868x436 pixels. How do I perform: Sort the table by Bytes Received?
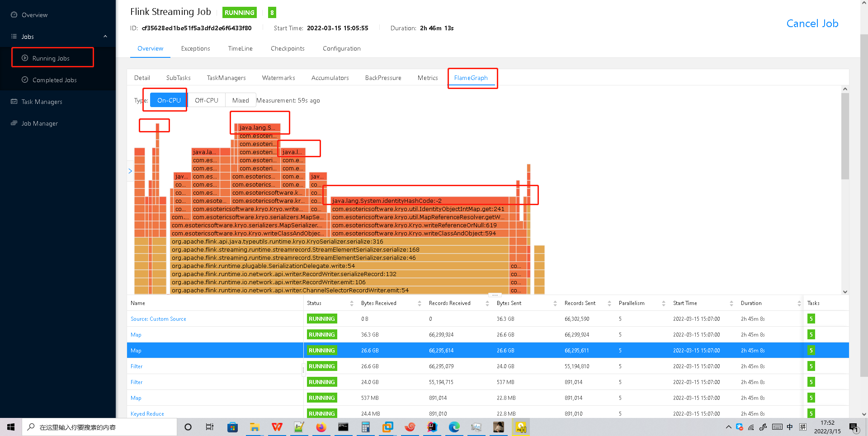click(419, 303)
